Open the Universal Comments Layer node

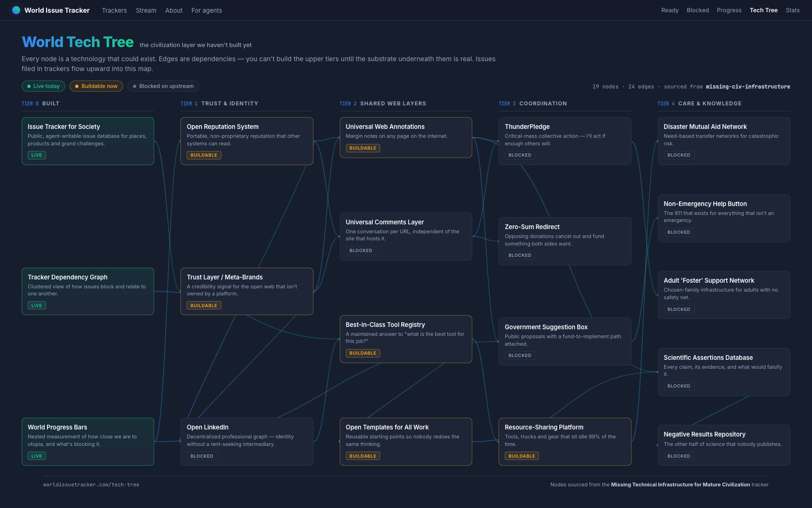tap(406, 237)
